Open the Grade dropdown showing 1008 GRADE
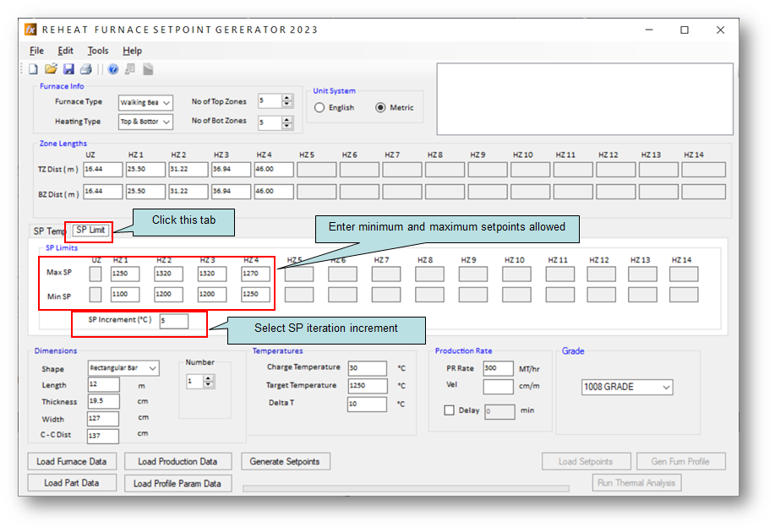Screen dimensions: 775x532 pos(627,388)
